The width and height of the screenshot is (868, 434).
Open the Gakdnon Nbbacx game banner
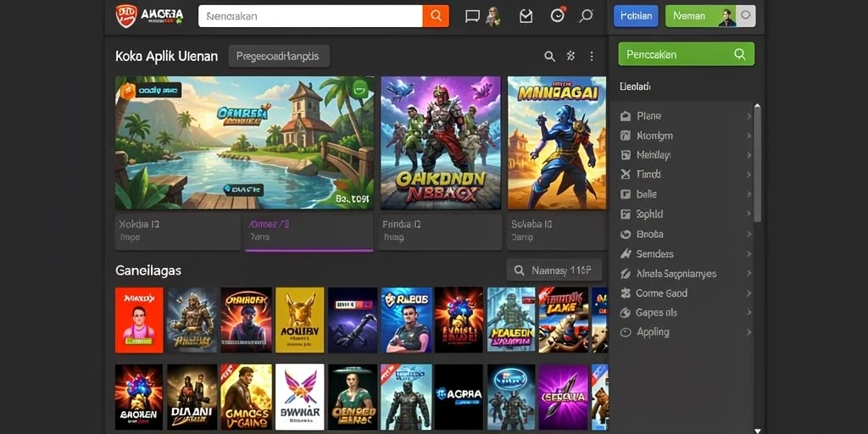pos(441,142)
